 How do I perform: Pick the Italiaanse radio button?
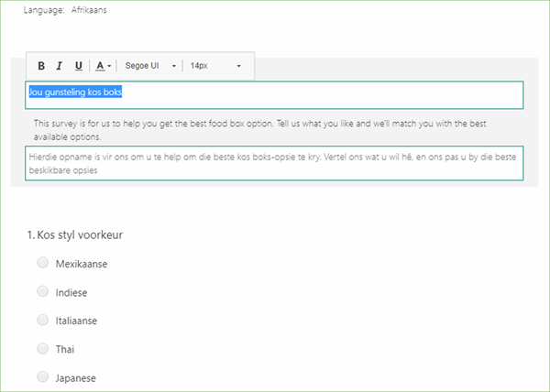[43, 320]
